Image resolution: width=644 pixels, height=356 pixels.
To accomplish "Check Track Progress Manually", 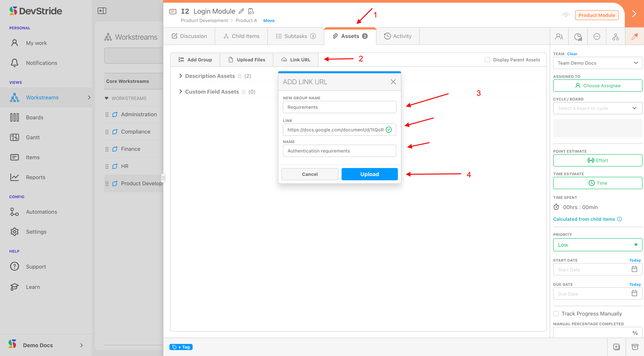I will [x=556, y=313].
